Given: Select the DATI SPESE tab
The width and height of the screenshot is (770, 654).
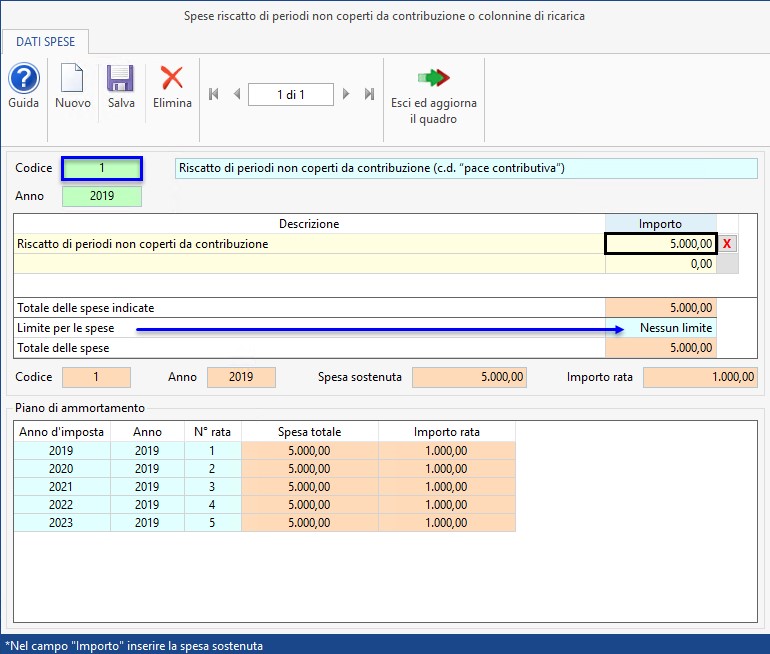Looking at the screenshot, I should coord(46,42).
